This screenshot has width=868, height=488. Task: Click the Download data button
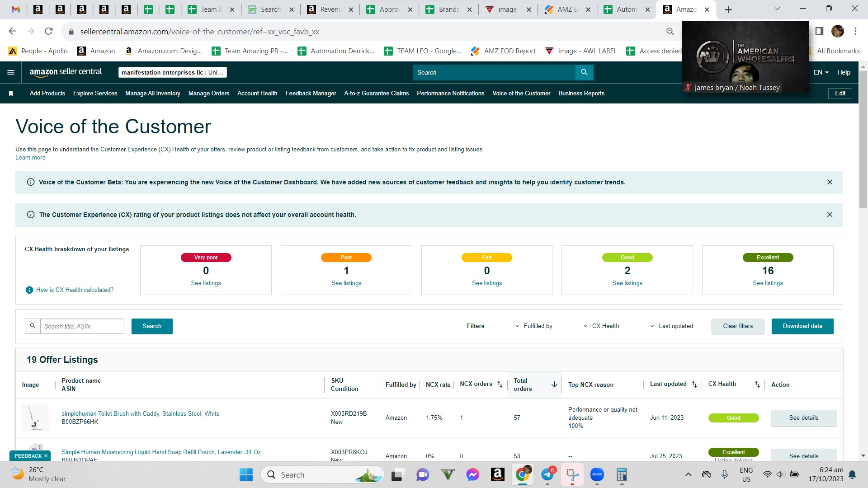[x=802, y=326]
